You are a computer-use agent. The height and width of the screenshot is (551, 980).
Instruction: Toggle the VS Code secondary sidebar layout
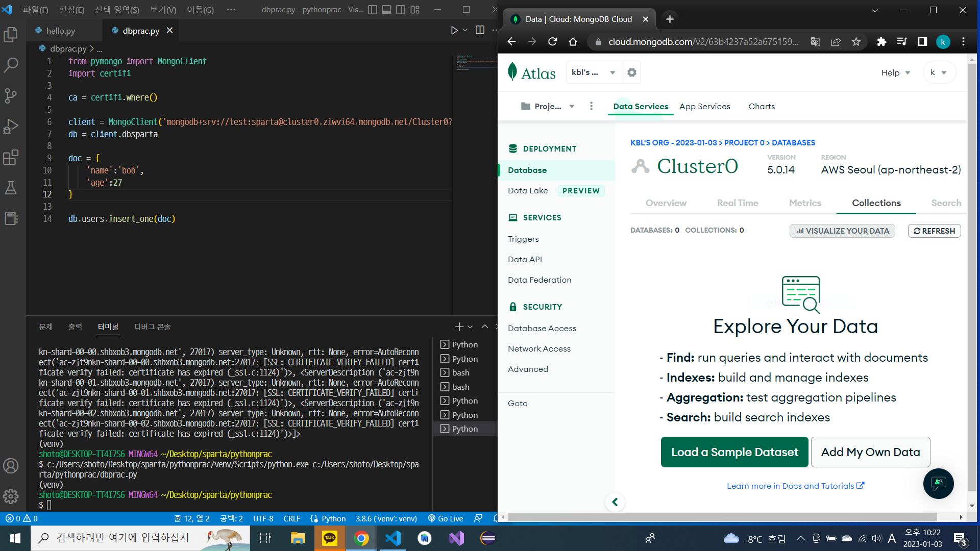(x=401, y=10)
